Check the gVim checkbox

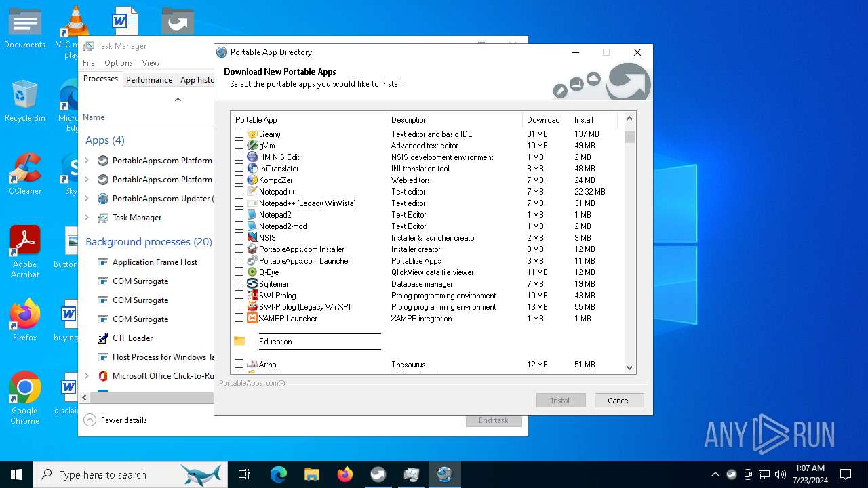click(239, 145)
